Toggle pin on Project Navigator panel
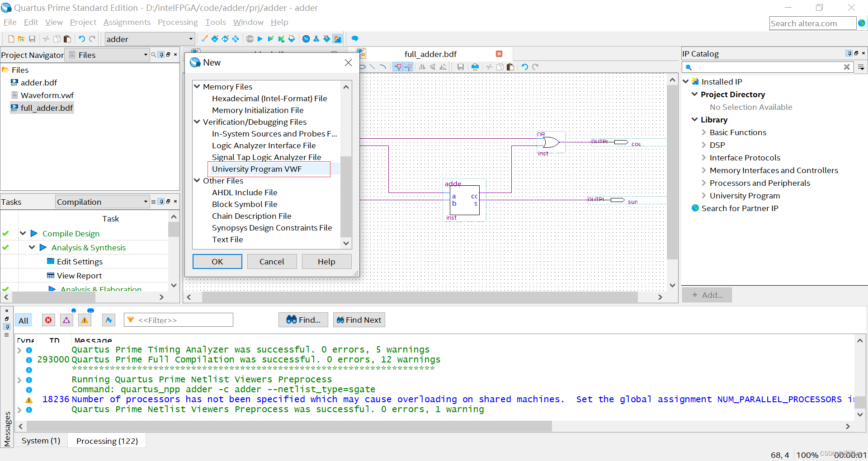The height and width of the screenshot is (461, 868). 161,55
